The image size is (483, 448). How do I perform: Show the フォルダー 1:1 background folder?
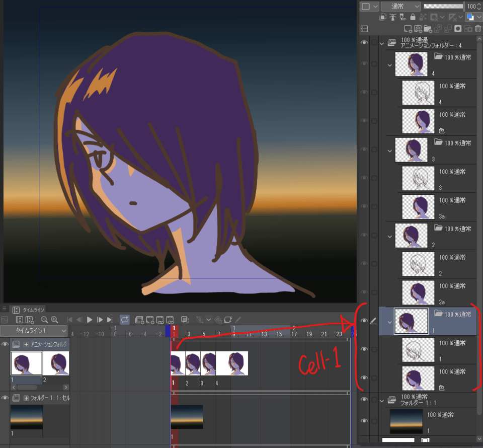click(x=365, y=399)
